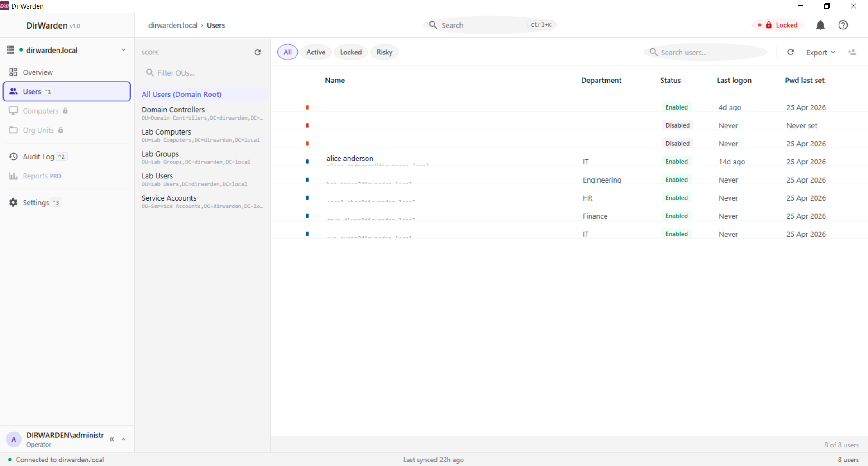Click the Settings gear icon
Viewport: 868px width, 466px height.
tap(13, 202)
